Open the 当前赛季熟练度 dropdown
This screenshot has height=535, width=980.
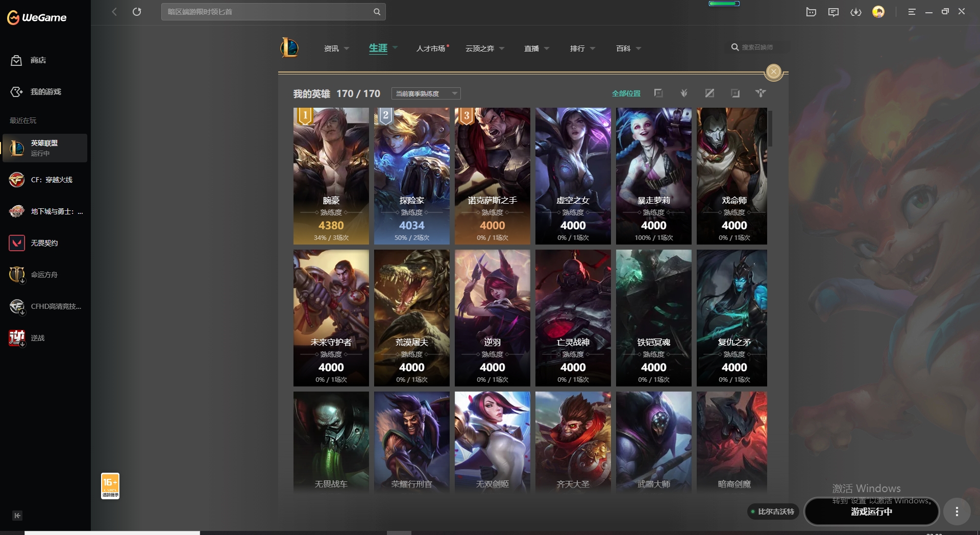(426, 93)
